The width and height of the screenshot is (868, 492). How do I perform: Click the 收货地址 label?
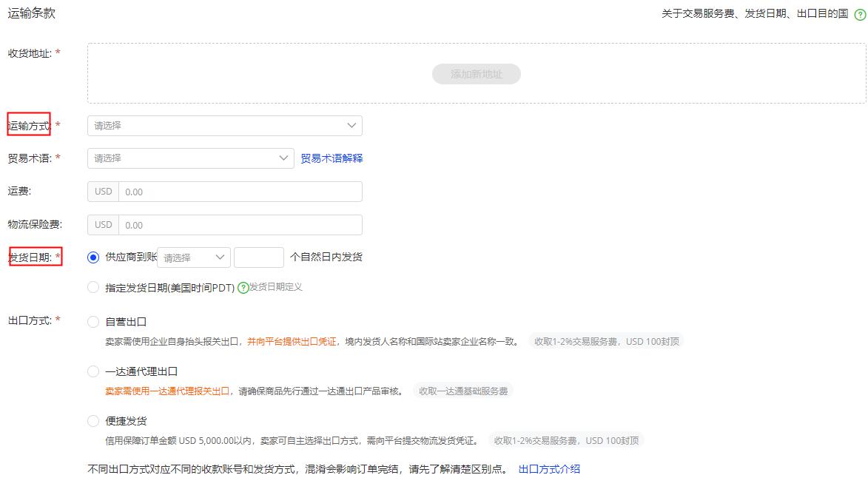[30, 54]
